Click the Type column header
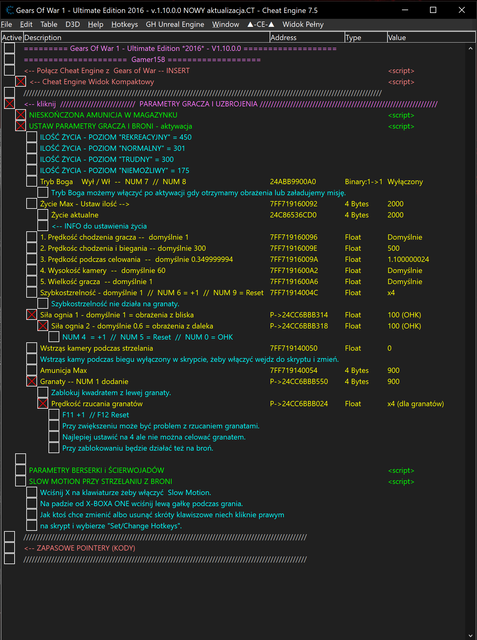Image resolution: width=477 pixels, height=640 pixels. (x=365, y=38)
